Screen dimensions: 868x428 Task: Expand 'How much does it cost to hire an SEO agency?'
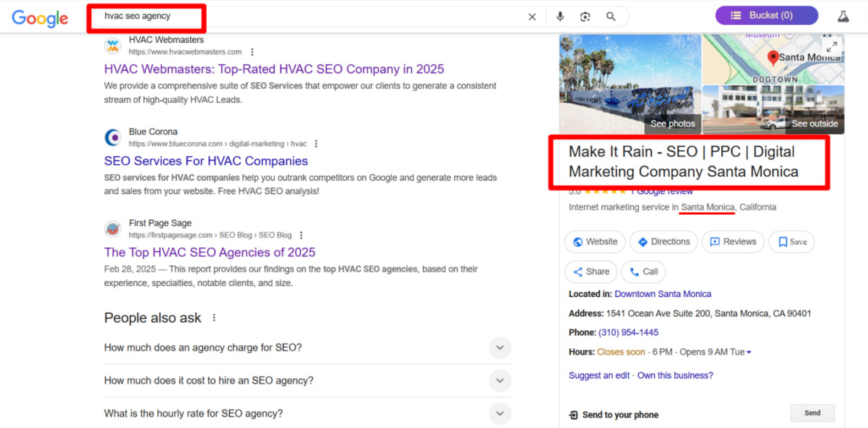pyautogui.click(x=307, y=381)
